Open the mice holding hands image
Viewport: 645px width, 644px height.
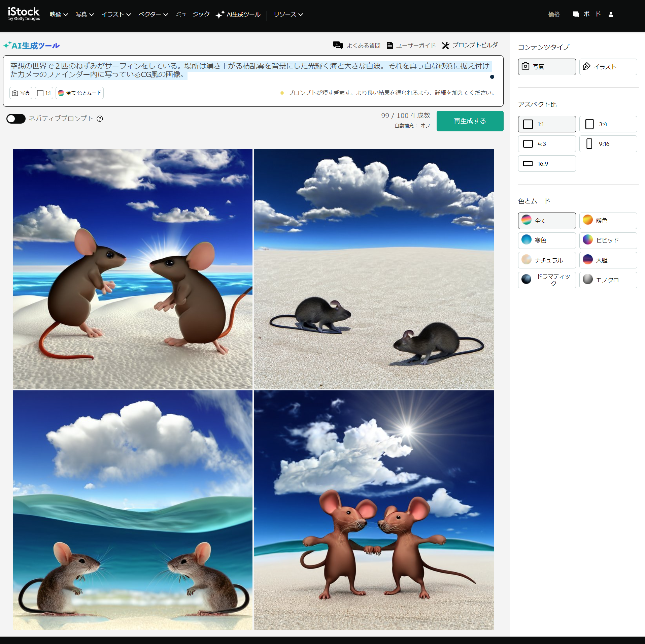click(374, 510)
